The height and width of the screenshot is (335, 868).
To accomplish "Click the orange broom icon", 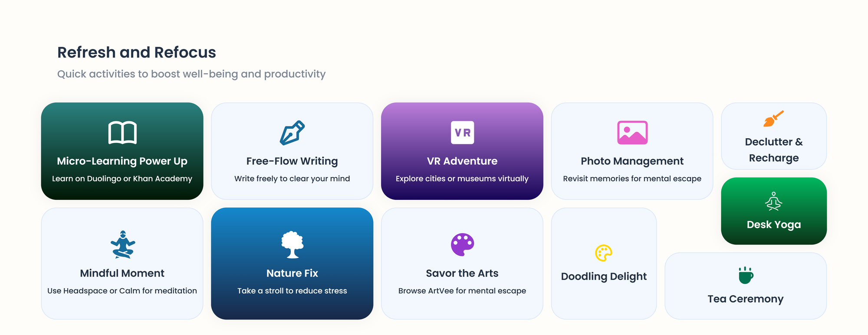I will tap(774, 119).
